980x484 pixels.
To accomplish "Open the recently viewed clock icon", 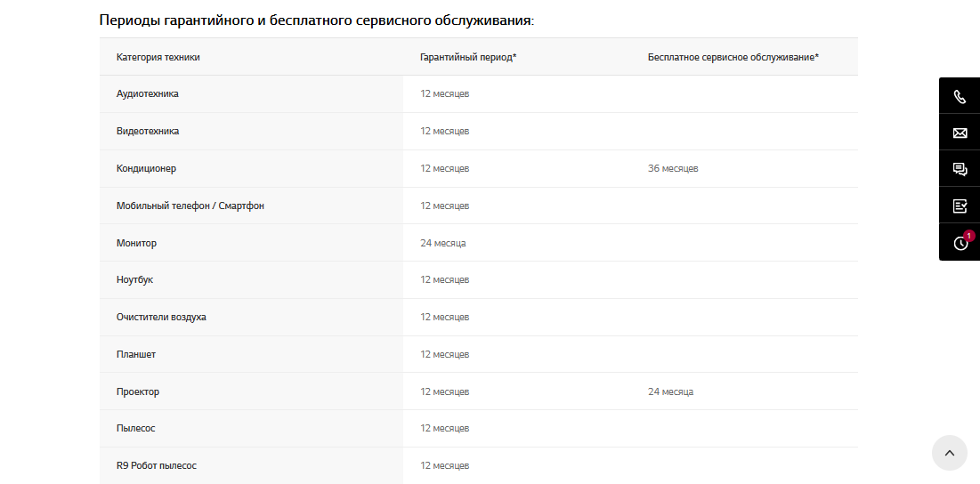I will [960, 243].
